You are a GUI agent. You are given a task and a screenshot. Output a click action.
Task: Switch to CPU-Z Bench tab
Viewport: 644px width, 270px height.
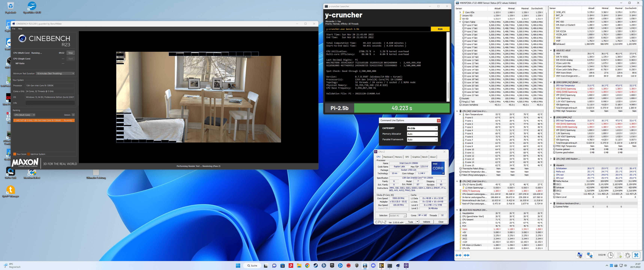425,157
